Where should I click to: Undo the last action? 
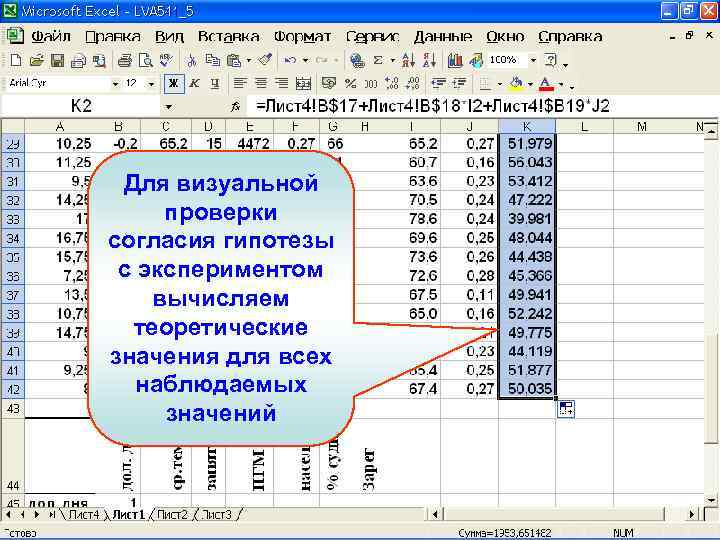[x=290, y=60]
